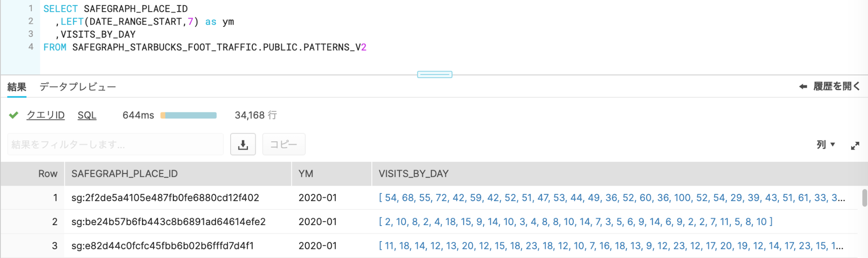
Task: Download the query results
Action: pos(243,144)
